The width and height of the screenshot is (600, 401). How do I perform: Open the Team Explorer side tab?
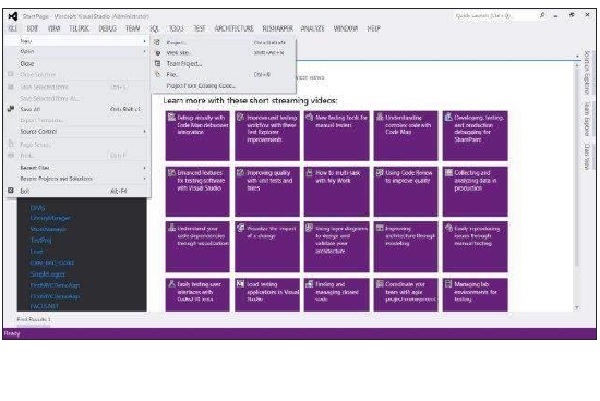point(587,119)
